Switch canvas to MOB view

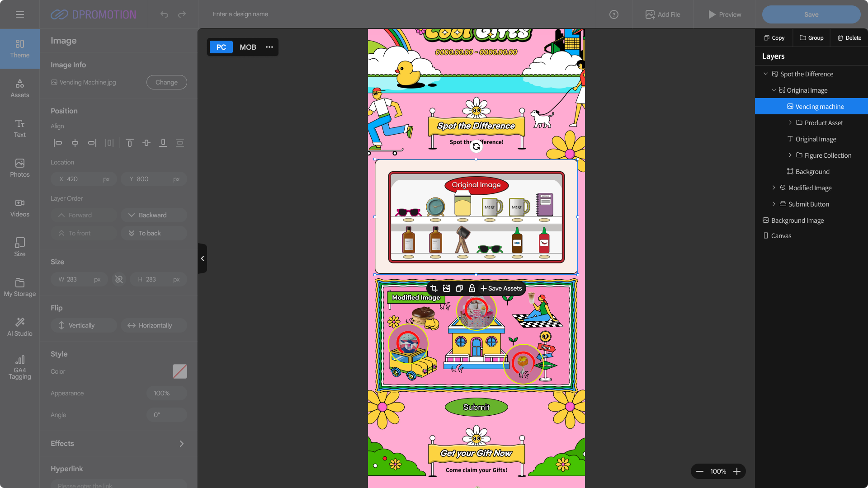[248, 47]
